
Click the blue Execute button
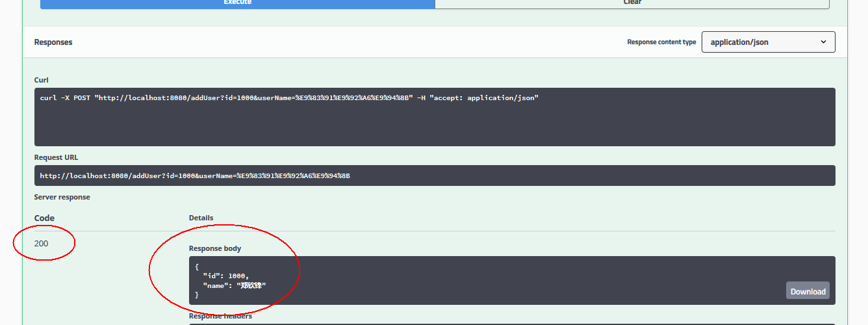pyautogui.click(x=238, y=4)
